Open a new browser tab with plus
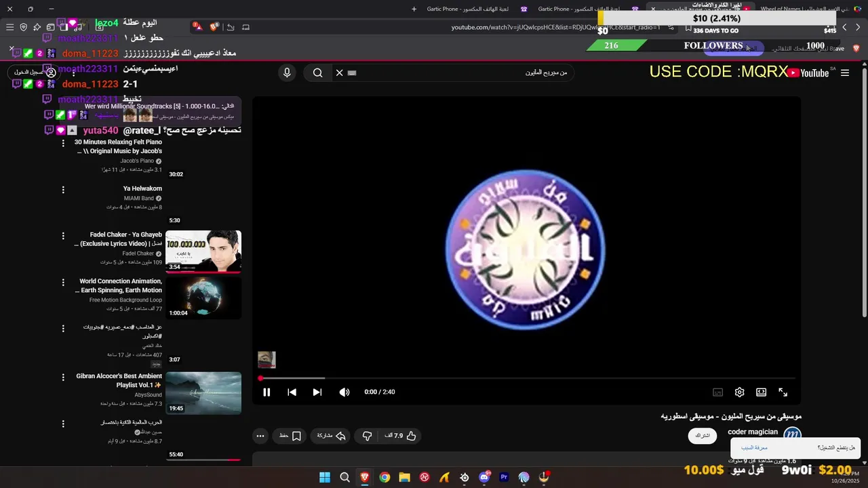The width and height of the screenshot is (868, 488). (x=414, y=9)
